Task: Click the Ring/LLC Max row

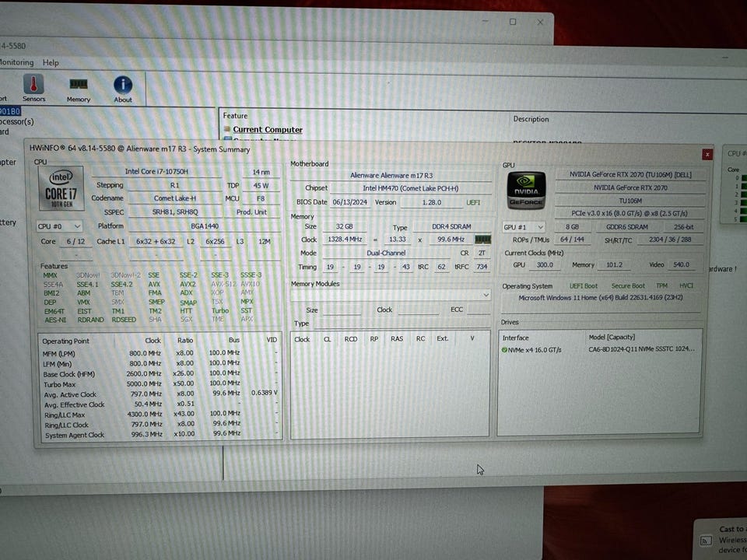Action: pyautogui.click(x=160, y=415)
